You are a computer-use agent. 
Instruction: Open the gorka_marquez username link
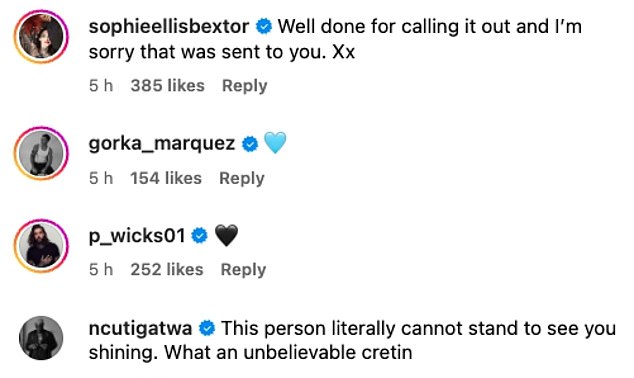162,144
